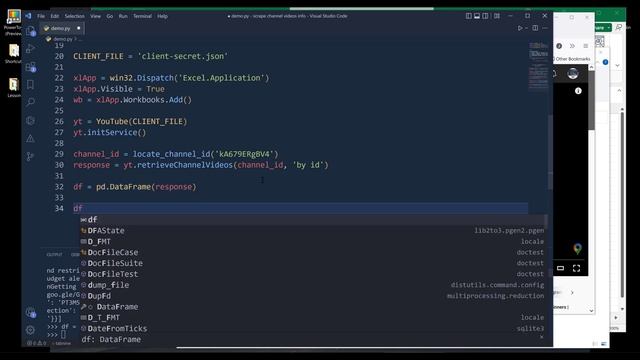
Task: Split the editor to the right
Action: coord(535,28)
